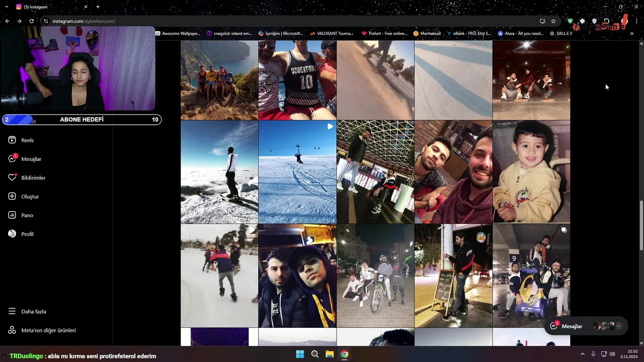Open the tab search dropdown arrow
644x362 pixels.
tap(7, 7)
